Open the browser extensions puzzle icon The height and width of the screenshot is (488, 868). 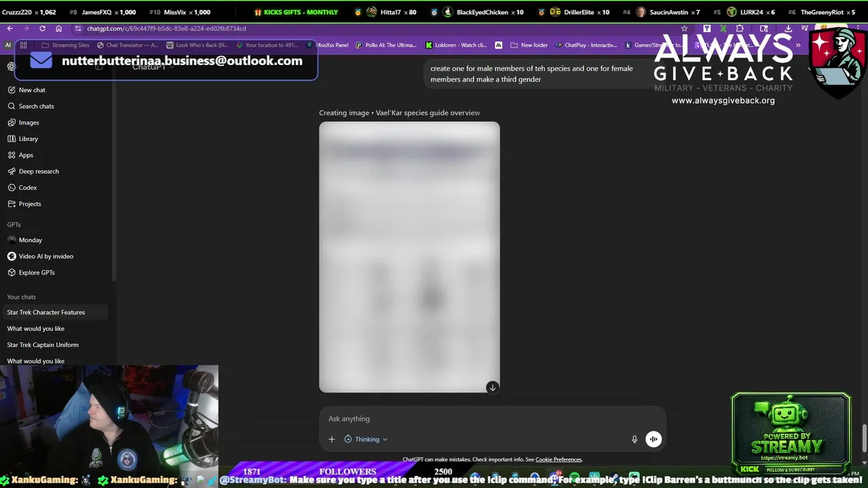click(740, 28)
